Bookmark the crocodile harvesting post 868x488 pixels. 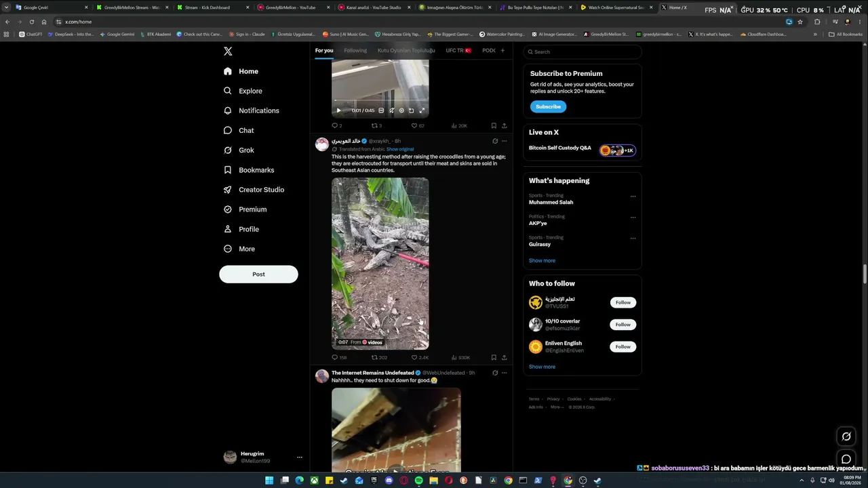tap(494, 357)
